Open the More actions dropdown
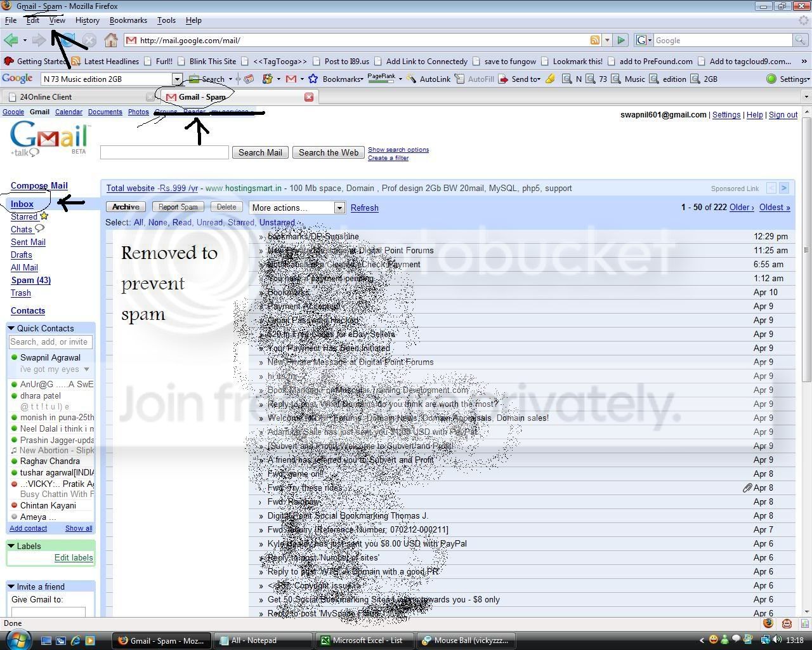This screenshot has width=812, height=650. pyautogui.click(x=296, y=208)
